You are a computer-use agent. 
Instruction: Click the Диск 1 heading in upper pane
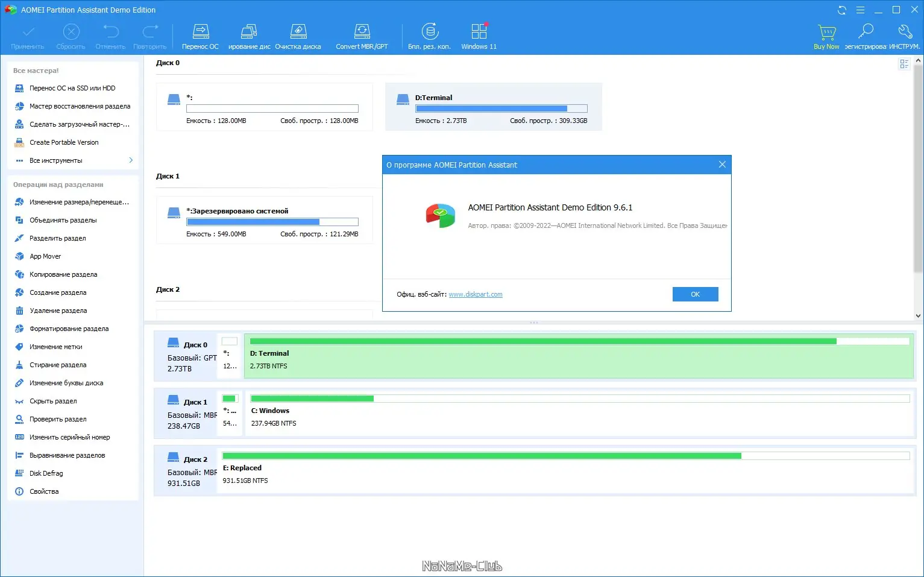click(168, 176)
